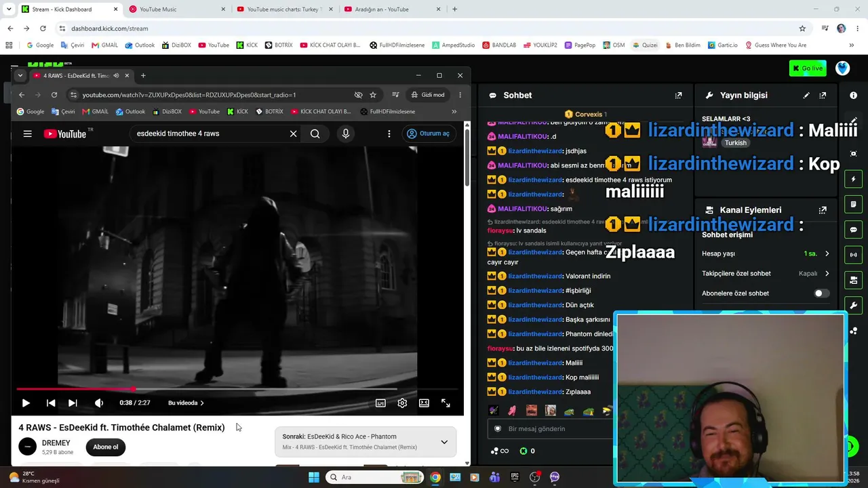Image resolution: width=868 pixels, height=488 pixels.
Task: Open the Kick window tab search dropdown
Action: [9, 9]
